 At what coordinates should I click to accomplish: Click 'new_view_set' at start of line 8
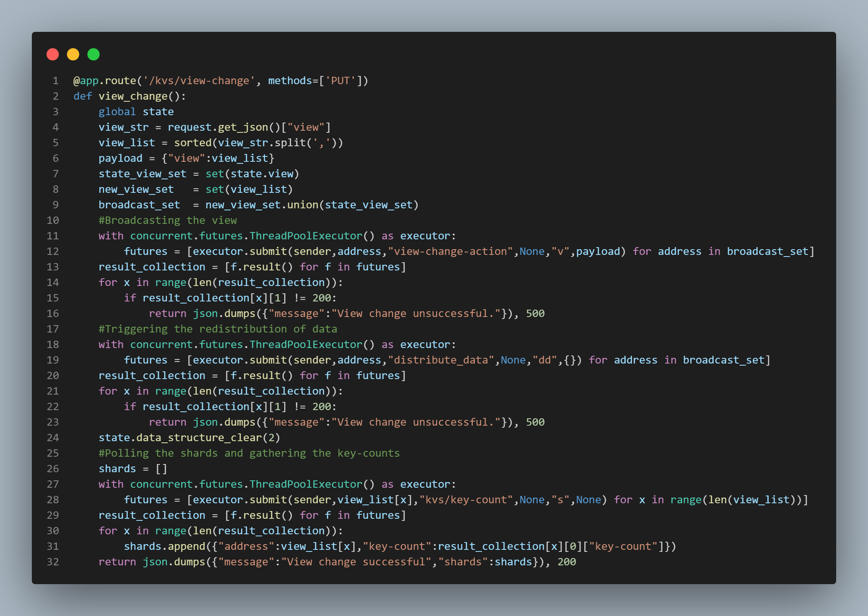(136, 190)
